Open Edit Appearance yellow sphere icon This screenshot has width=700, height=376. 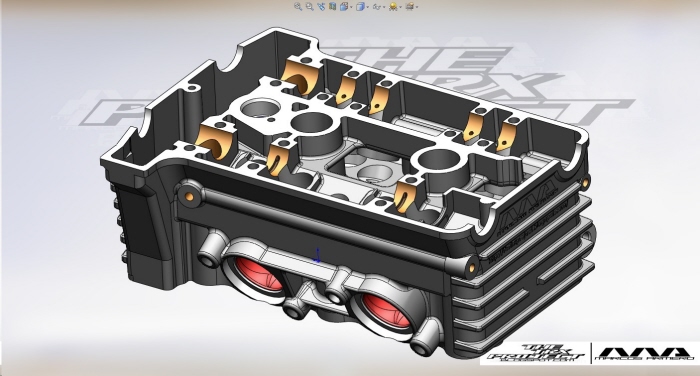[x=393, y=6]
